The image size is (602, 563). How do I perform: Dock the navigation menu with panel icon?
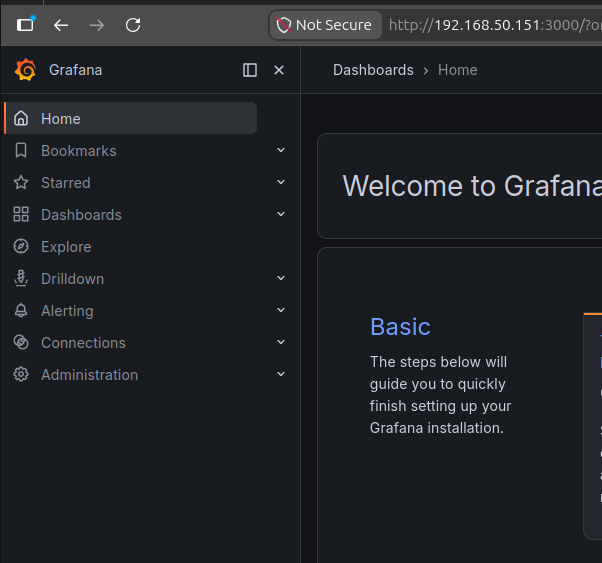(x=250, y=70)
